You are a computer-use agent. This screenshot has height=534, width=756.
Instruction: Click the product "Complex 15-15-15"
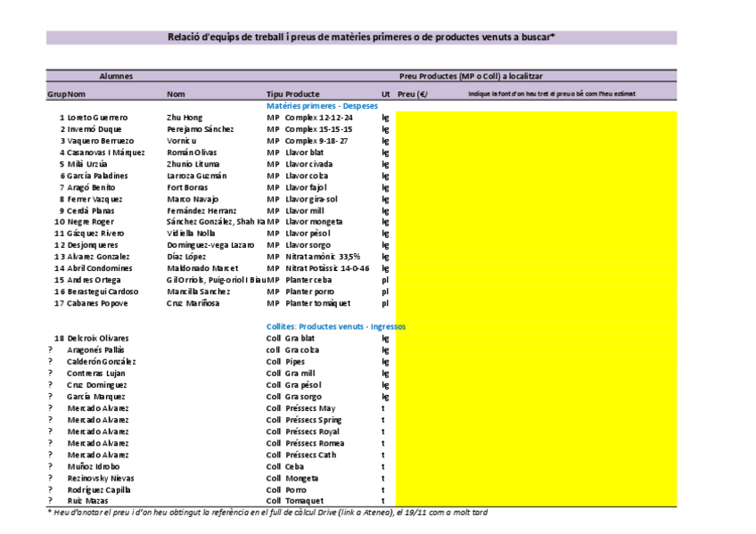[318, 129]
